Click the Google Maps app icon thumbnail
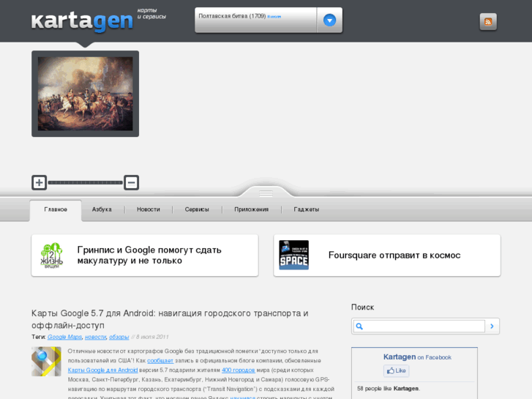532x399 pixels. point(46,362)
